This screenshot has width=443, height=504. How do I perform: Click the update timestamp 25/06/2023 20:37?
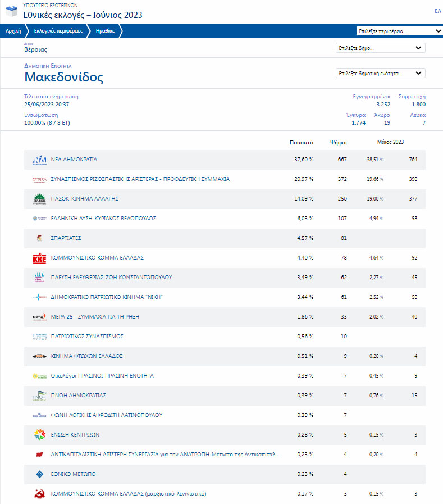pos(47,105)
